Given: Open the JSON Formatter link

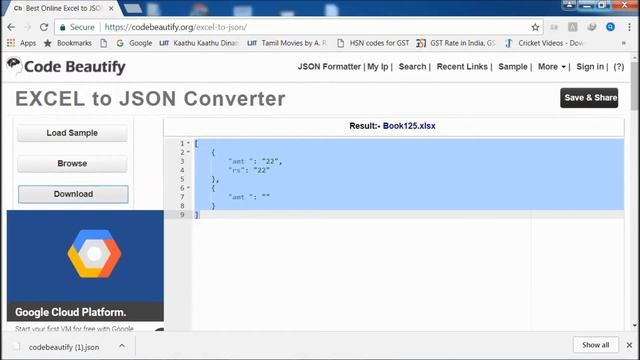Looking at the screenshot, I should tap(329, 67).
